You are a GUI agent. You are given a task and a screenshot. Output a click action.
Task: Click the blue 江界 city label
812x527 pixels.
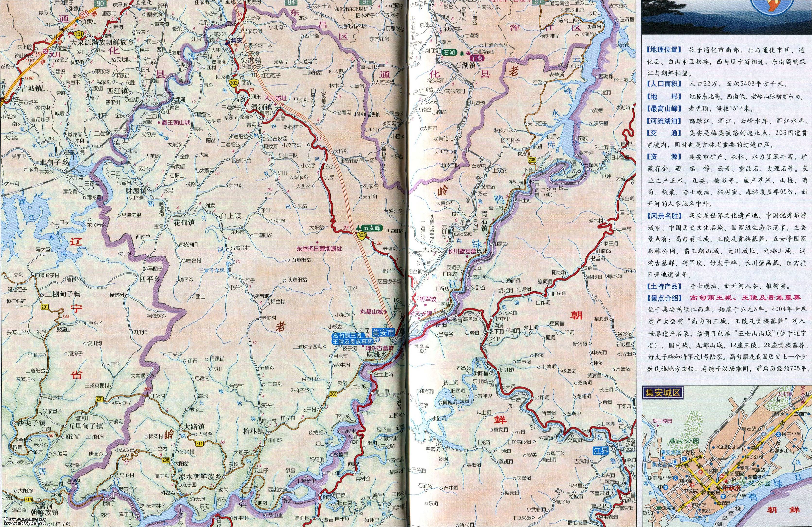600,450
